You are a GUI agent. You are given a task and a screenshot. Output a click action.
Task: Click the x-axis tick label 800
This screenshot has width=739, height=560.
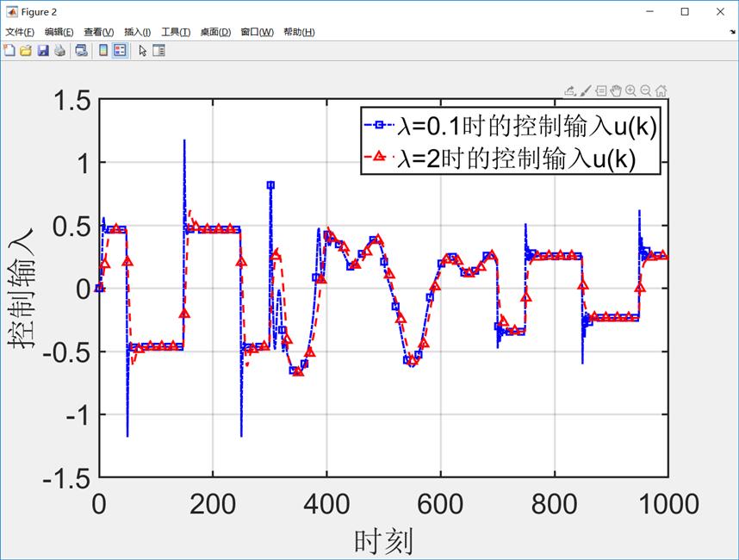pyautogui.click(x=555, y=504)
